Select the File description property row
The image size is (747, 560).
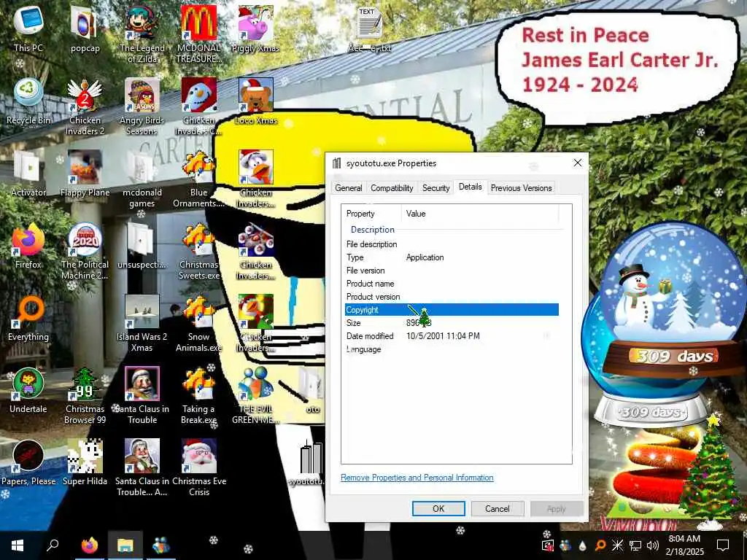pos(452,244)
